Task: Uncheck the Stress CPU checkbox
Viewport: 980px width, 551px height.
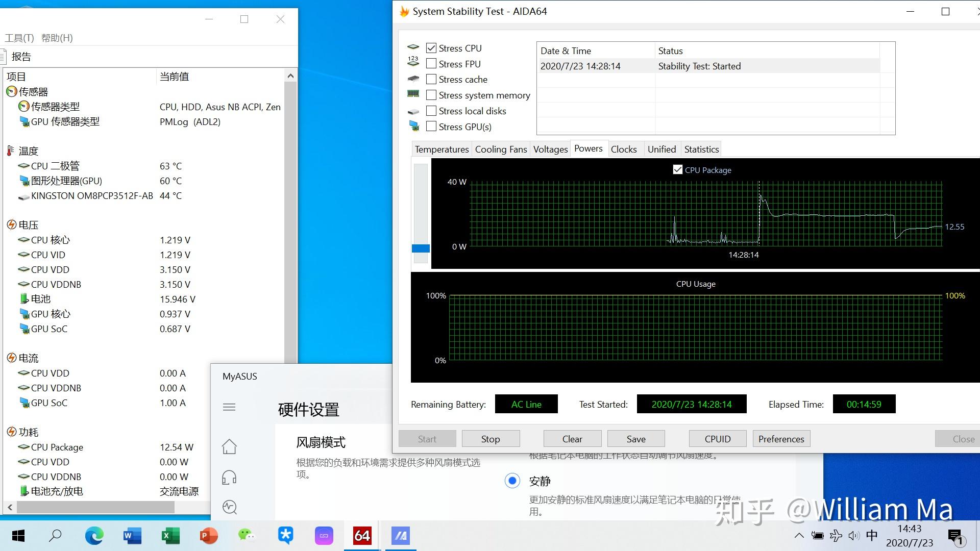Action: coord(431,48)
